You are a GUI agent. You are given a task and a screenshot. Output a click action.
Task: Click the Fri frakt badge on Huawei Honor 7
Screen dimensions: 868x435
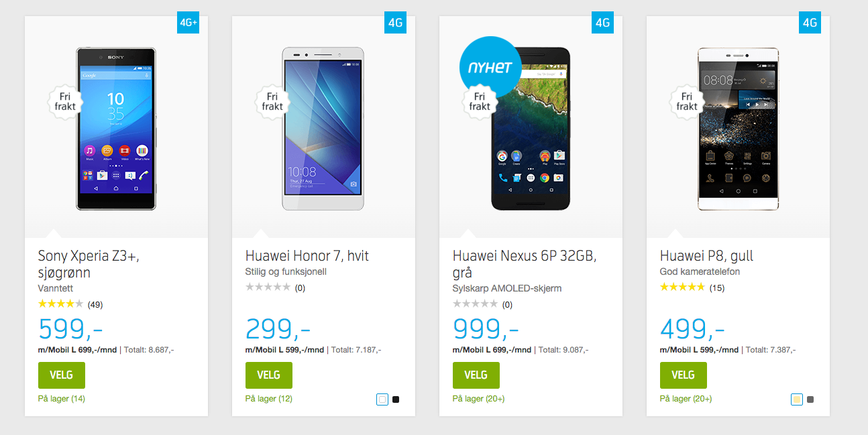(x=272, y=102)
